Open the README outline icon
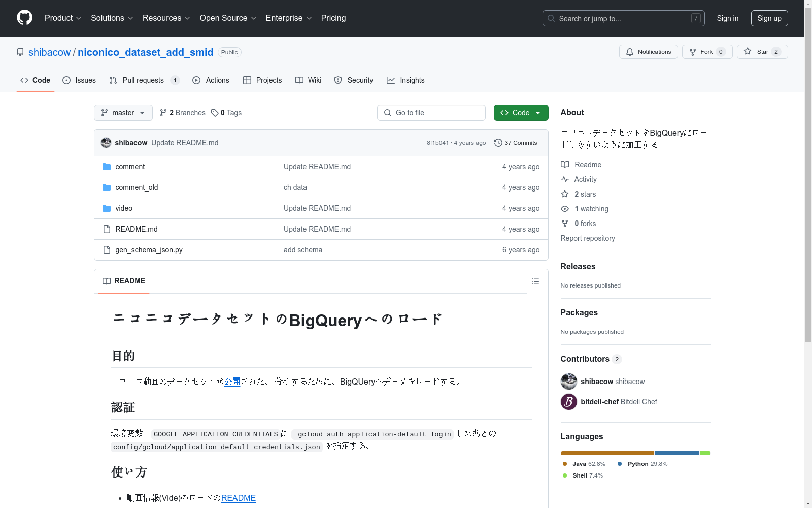The width and height of the screenshot is (812, 508). pos(535,281)
